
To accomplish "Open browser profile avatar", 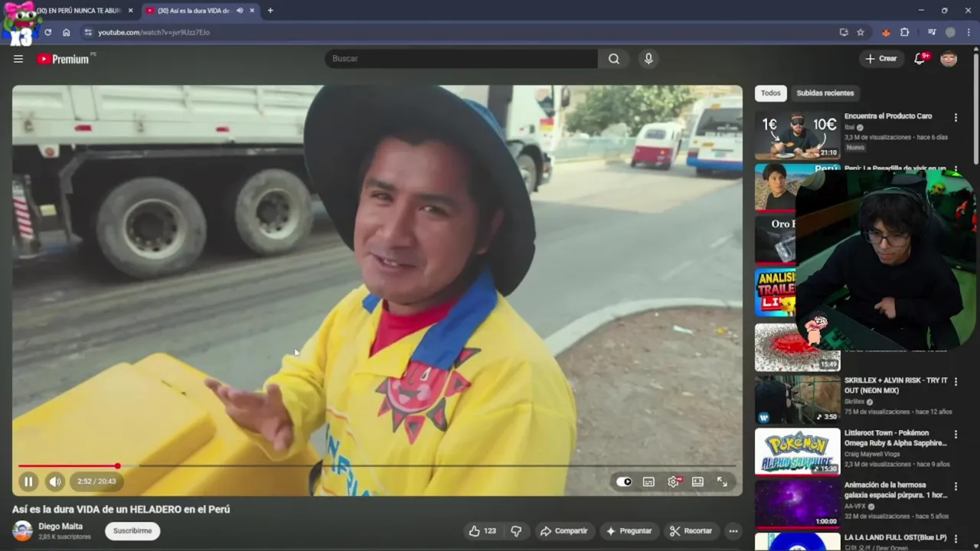I will [950, 32].
